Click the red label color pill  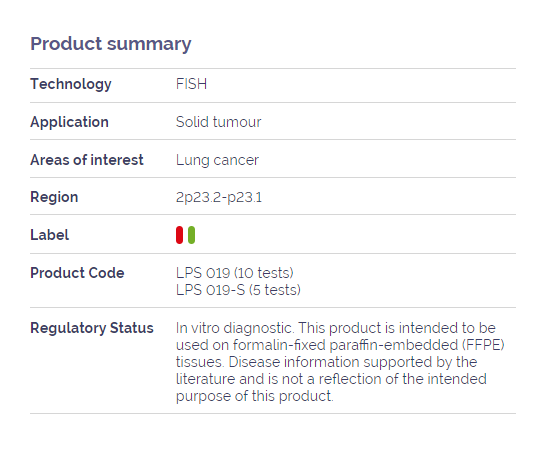click(179, 235)
